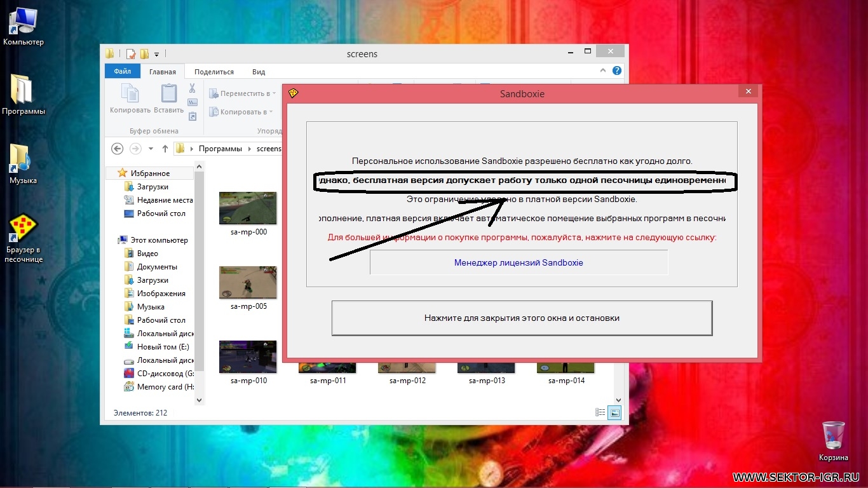868x488 pixels.
Task: Click the sa-mp-011 file name
Action: [x=328, y=381]
